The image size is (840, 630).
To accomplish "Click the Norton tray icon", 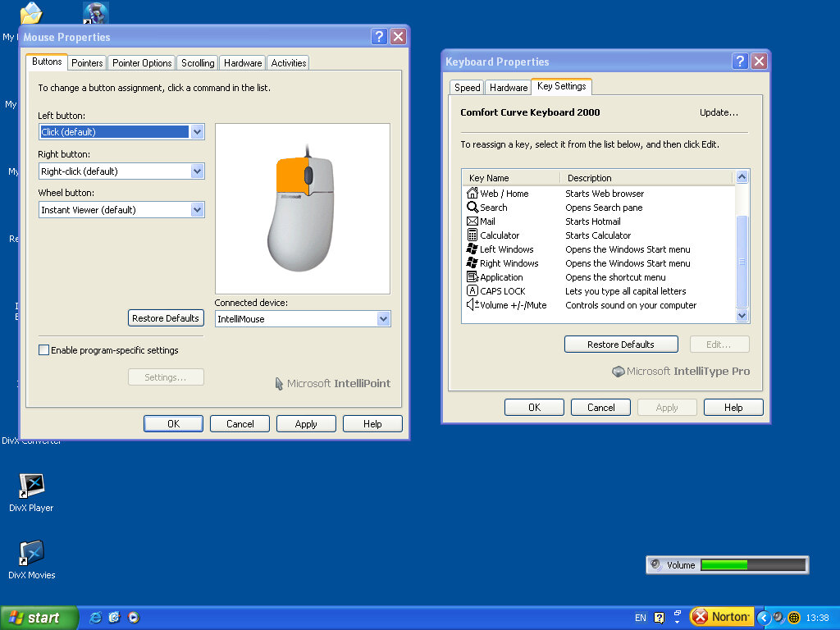I will pyautogui.click(x=723, y=617).
